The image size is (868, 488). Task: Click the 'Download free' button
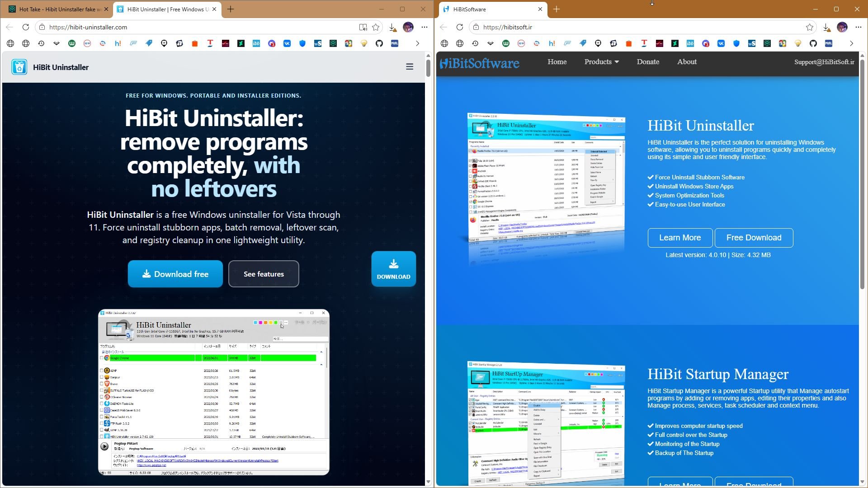(x=175, y=274)
